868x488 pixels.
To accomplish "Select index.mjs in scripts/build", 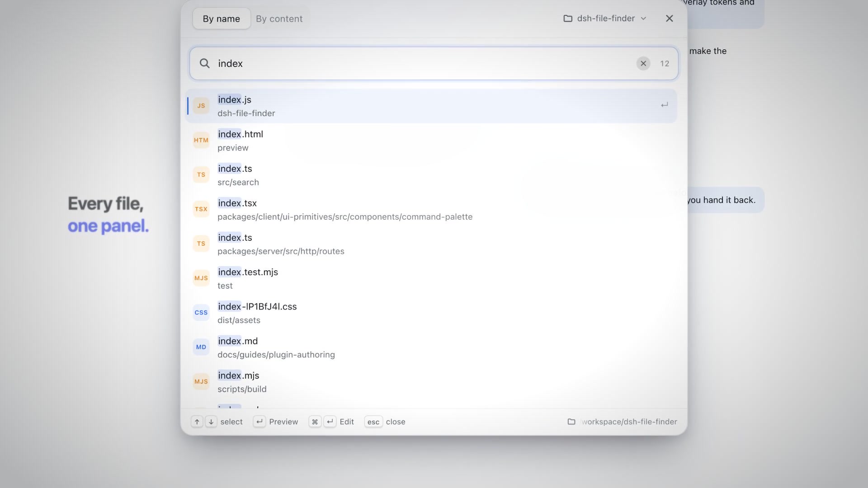I will coord(431,382).
